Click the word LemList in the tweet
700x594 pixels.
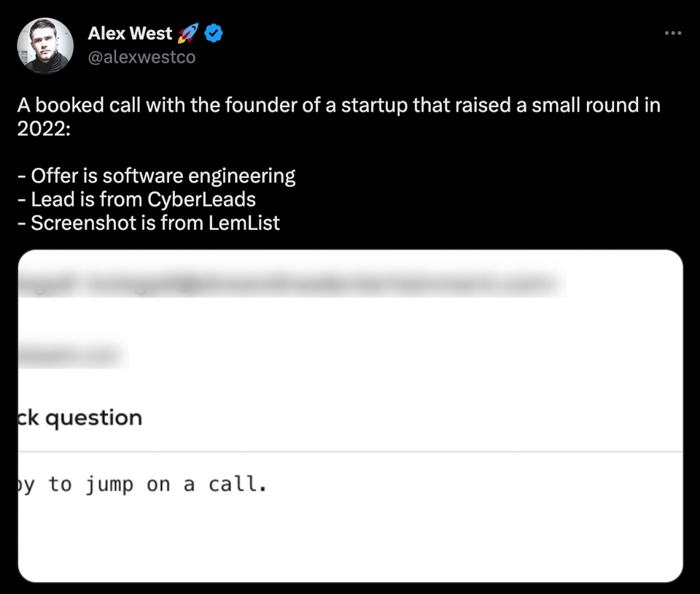[244, 223]
